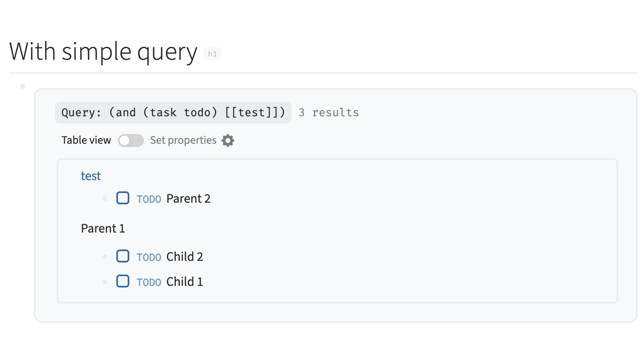Click Set properties next to the toggle
The image size is (644, 344).
[x=183, y=140]
